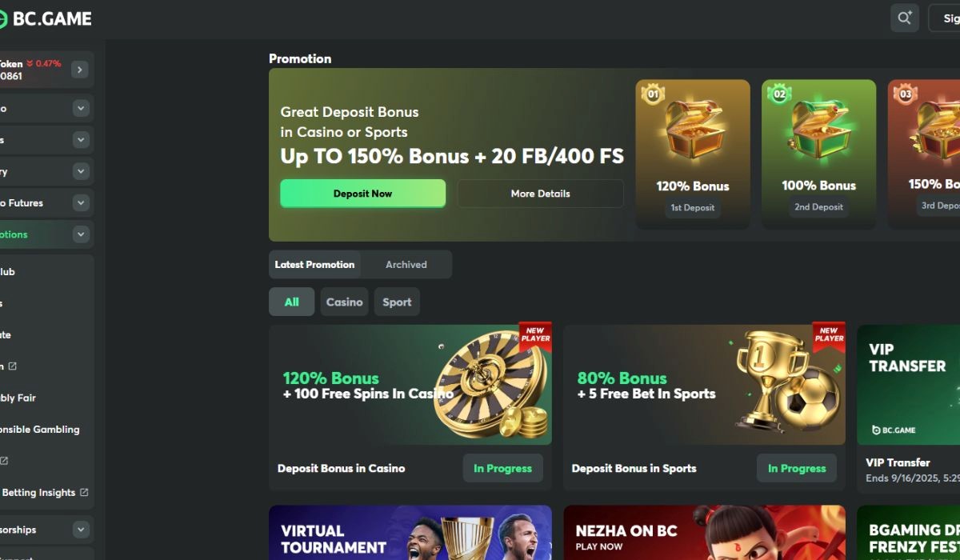Screen dimensions: 960x560
Task: Filter promotions by Sport
Action: [397, 302]
